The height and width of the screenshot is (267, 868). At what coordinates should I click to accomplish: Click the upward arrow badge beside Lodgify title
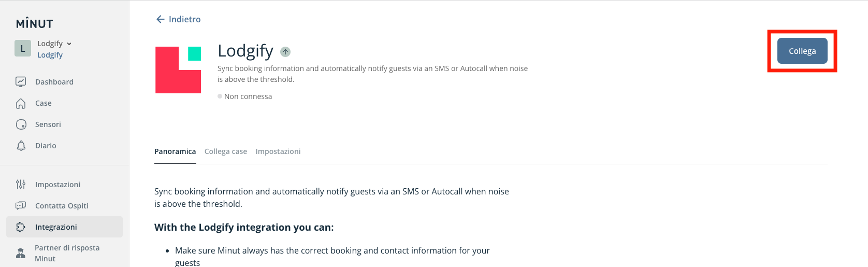click(285, 51)
